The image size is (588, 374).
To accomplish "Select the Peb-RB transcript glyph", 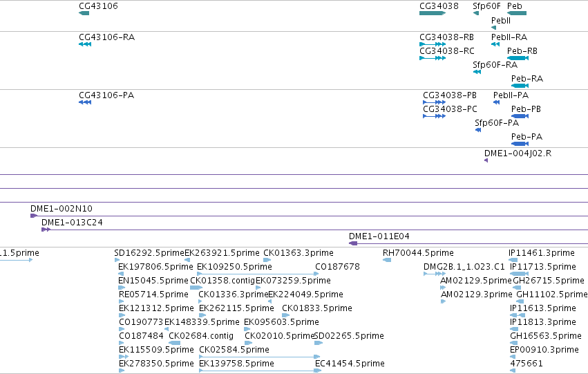I will (518, 58).
